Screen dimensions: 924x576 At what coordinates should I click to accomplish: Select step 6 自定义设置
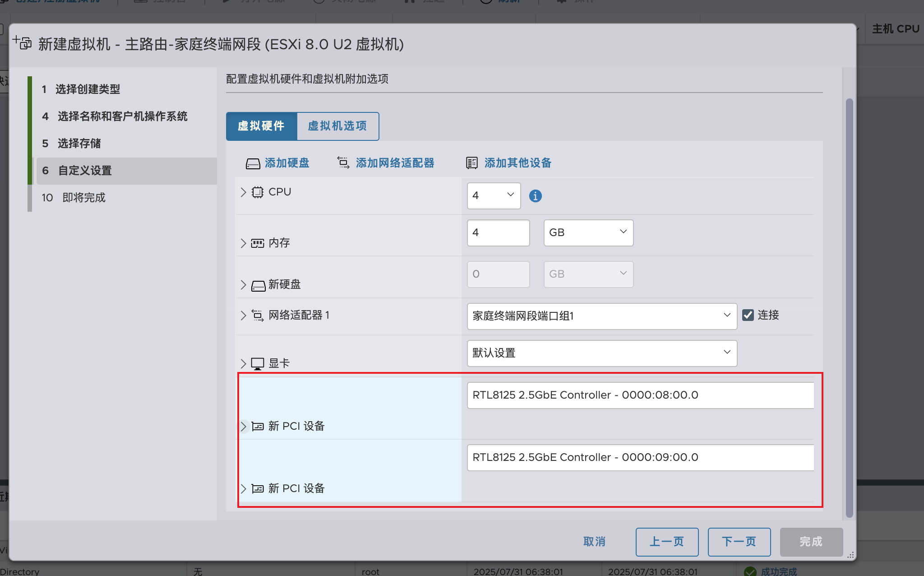[x=126, y=171]
